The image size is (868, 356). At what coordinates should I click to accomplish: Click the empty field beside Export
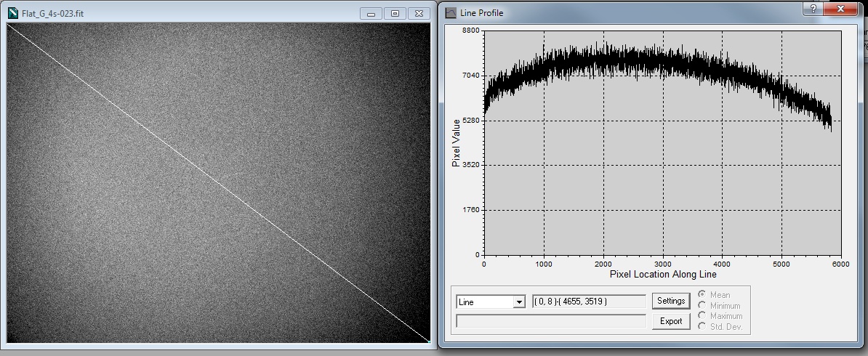[550, 320]
